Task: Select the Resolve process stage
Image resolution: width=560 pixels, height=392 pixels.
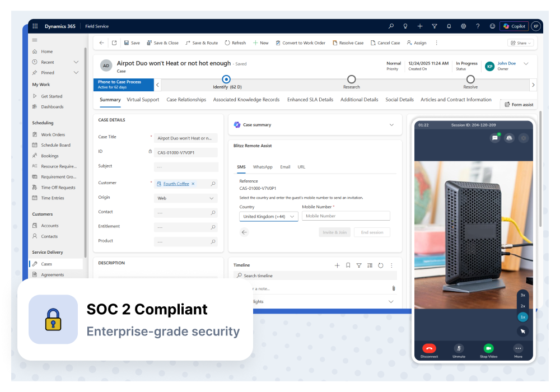Action: (471, 80)
